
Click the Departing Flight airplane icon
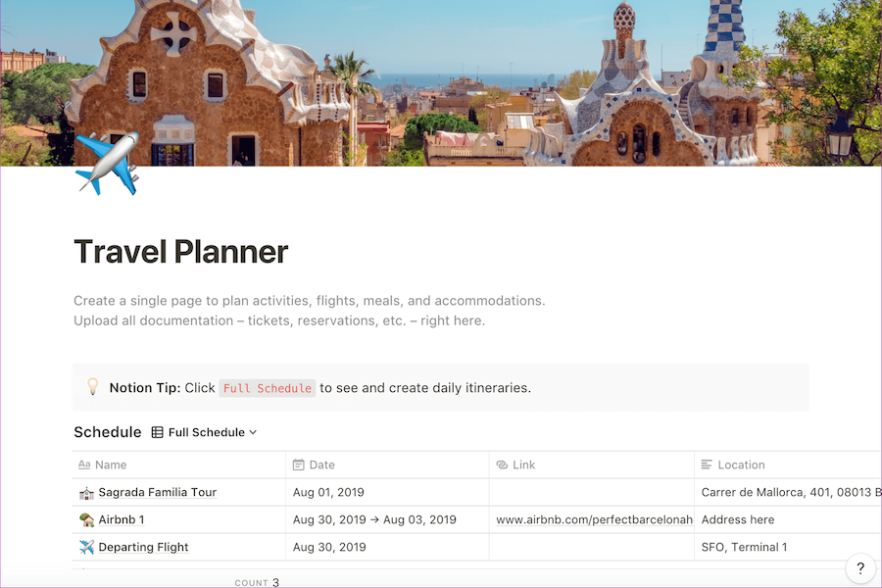[x=86, y=548]
